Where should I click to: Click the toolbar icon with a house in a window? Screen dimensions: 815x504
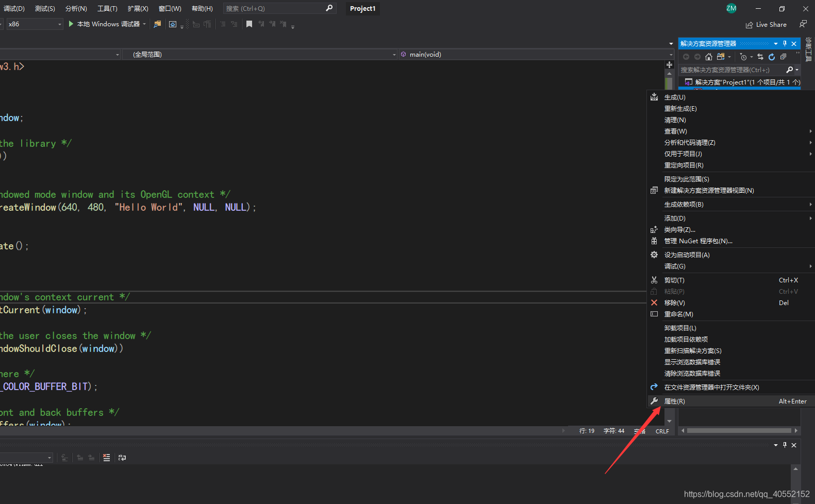coord(173,24)
